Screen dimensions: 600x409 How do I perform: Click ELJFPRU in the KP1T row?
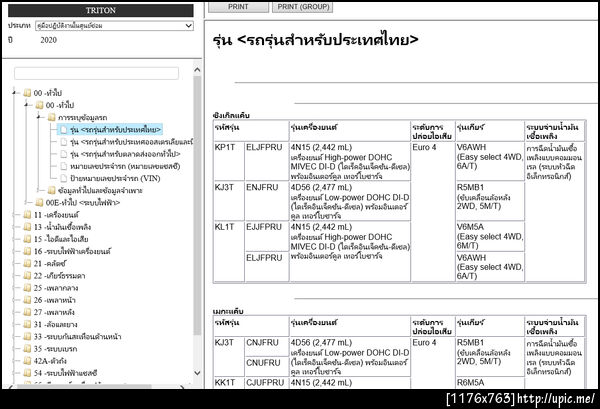coord(264,148)
